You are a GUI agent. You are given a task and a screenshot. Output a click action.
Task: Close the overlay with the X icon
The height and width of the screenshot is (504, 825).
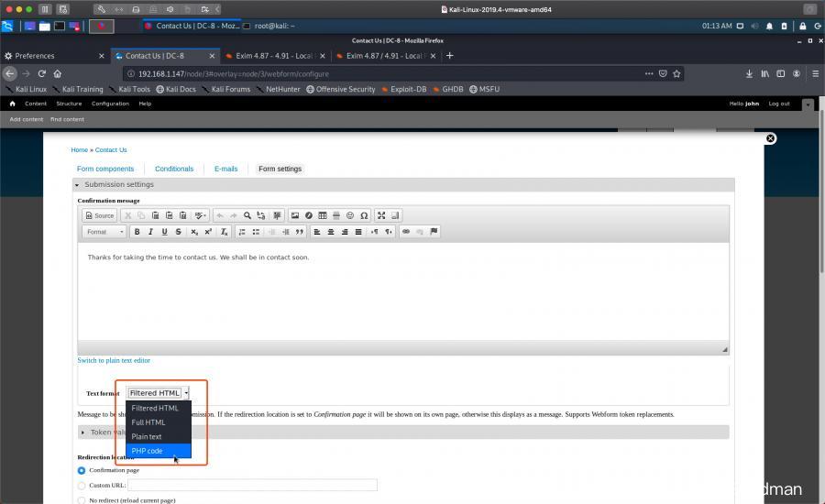coord(770,138)
